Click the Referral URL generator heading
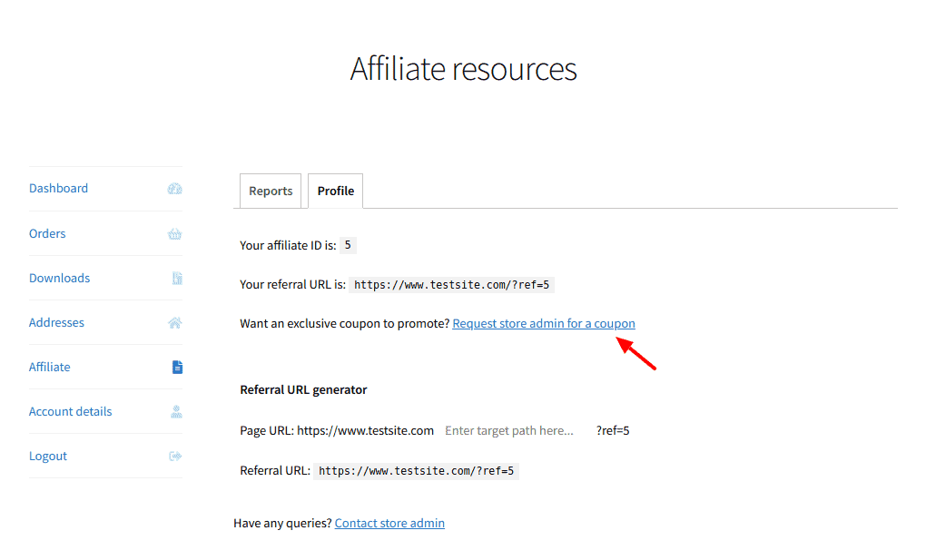 click(x=303, y=390)
